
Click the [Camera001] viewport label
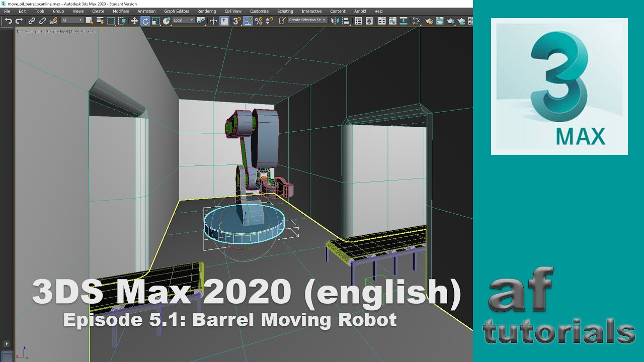tap(34, 32)
